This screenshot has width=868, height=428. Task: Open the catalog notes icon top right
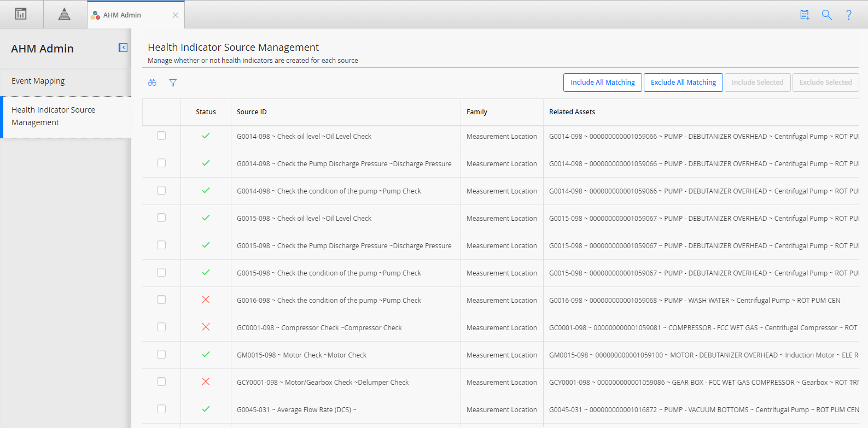click(x=805, y=15)
